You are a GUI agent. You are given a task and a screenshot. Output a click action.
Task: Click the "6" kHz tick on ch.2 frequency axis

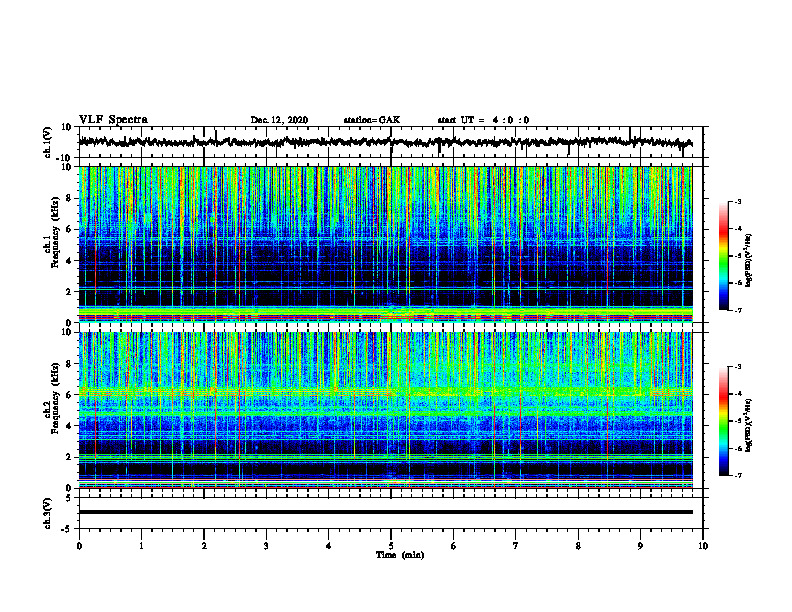coord(70,395)
